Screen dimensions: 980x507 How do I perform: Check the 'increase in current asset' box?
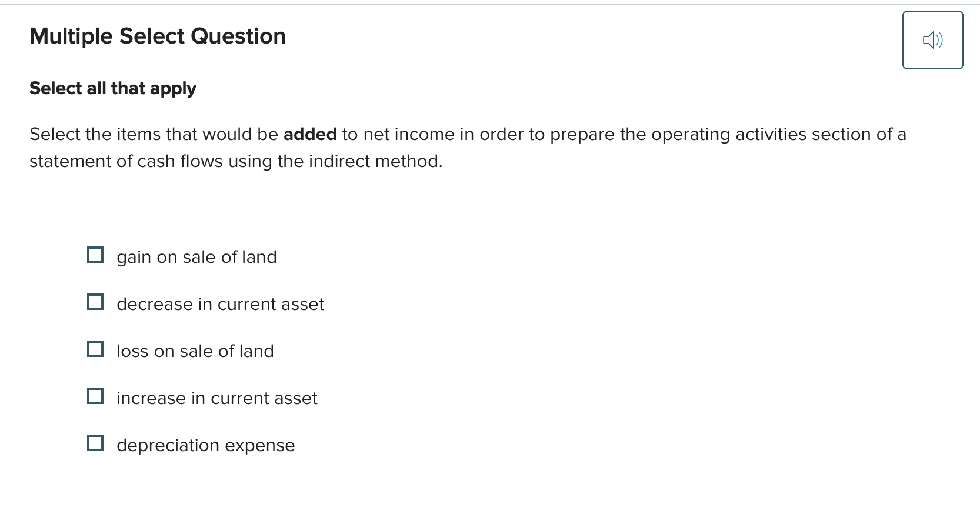[x=95, y=396]
